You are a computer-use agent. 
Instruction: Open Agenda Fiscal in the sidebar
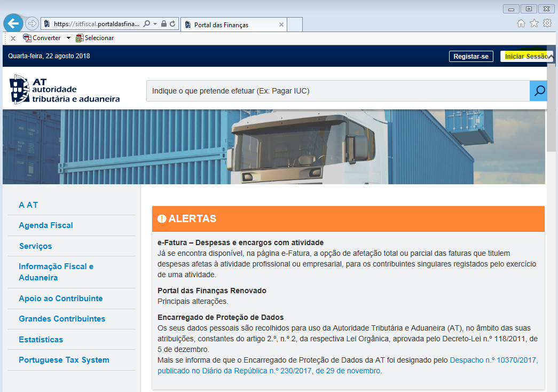[x=46, y=225]
